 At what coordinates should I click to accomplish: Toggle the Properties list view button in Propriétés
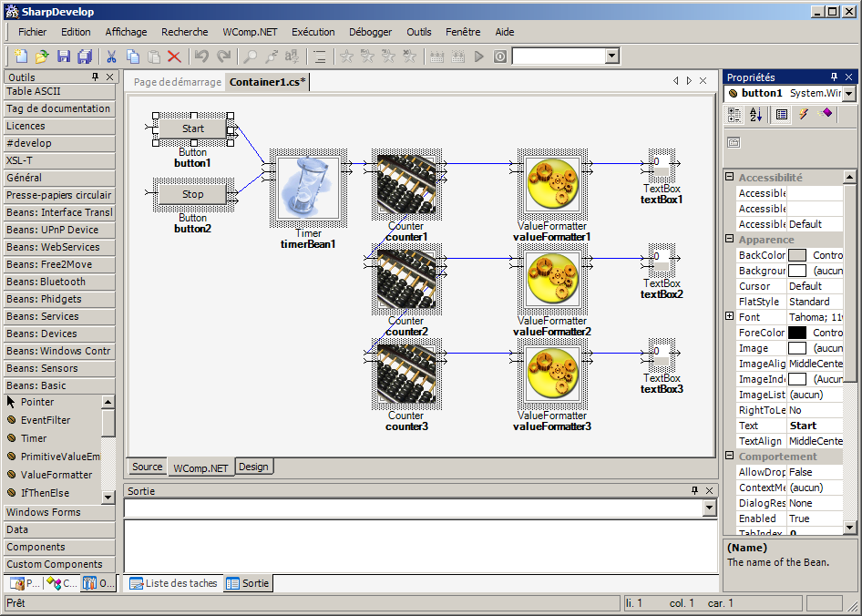(782, 115)
